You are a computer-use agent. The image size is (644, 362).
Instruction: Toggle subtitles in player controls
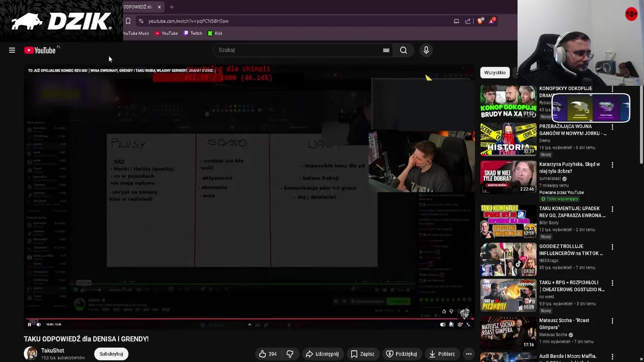pyautogui.click(x=451, y=324)
